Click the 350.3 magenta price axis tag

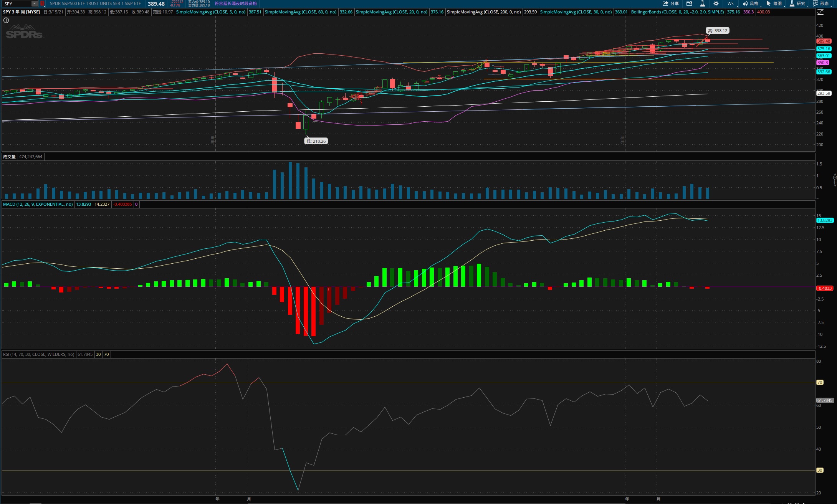822,63
